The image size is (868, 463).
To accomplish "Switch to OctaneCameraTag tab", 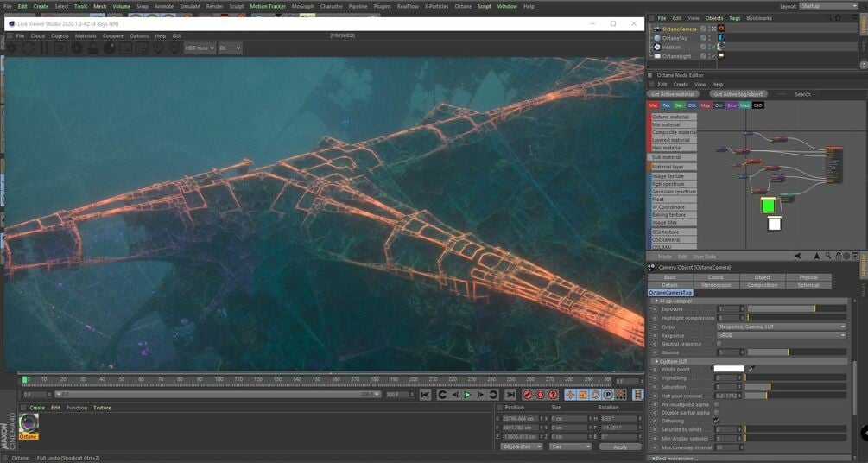I will pyautogui.click(x=670, y=293).
